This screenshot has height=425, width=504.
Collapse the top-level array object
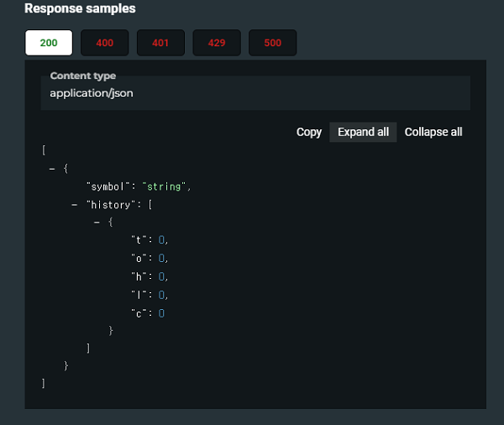(x=52, y=169)
